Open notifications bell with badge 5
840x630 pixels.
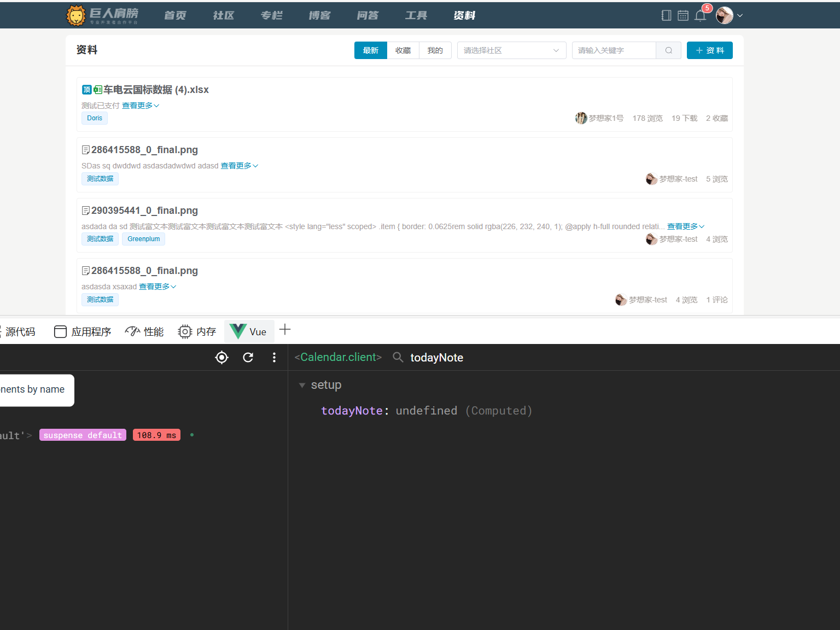pos(701,15)
